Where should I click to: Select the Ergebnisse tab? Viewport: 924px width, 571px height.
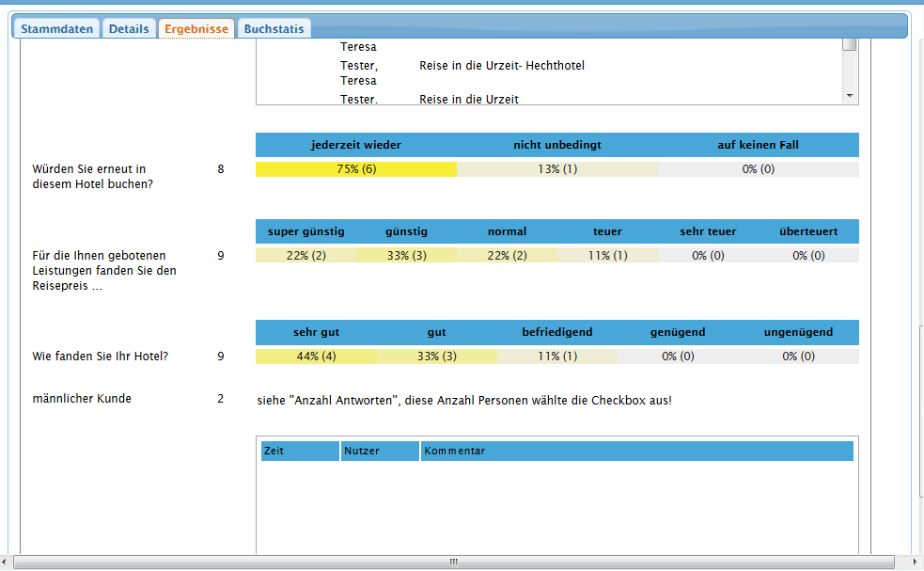pyautogui.click(x=196, y=29)
